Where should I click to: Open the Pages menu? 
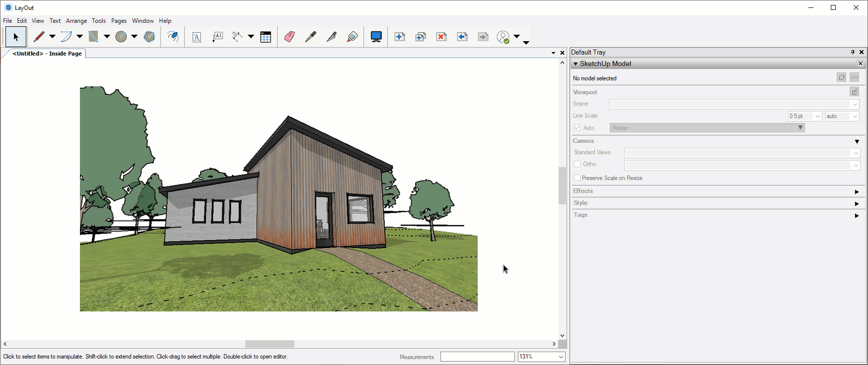coord(119,21)
